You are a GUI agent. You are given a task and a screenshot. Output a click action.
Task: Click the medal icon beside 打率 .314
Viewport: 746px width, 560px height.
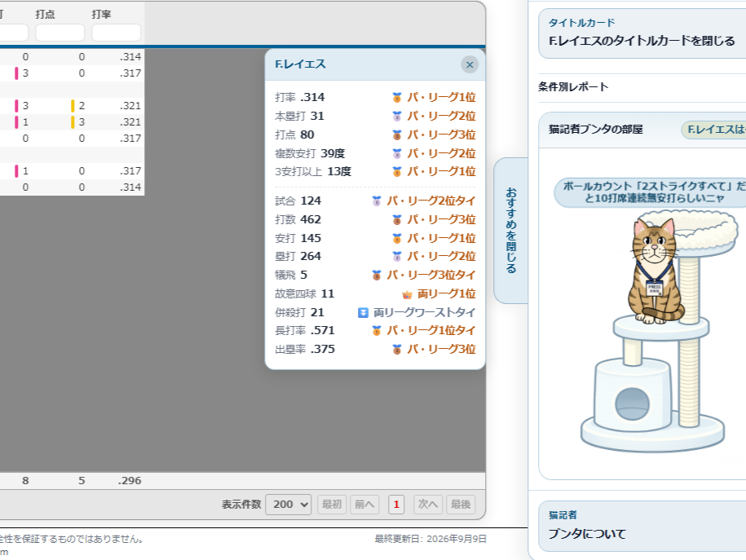(397, 98)
